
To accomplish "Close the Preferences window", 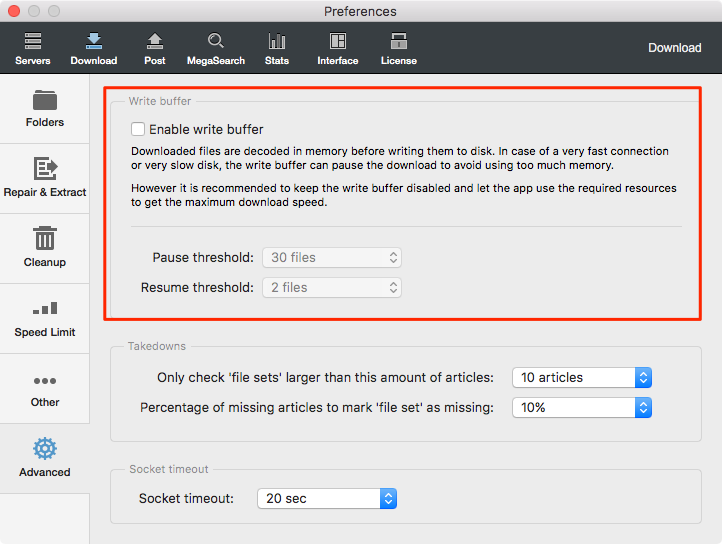I will (x=14, y=11).
